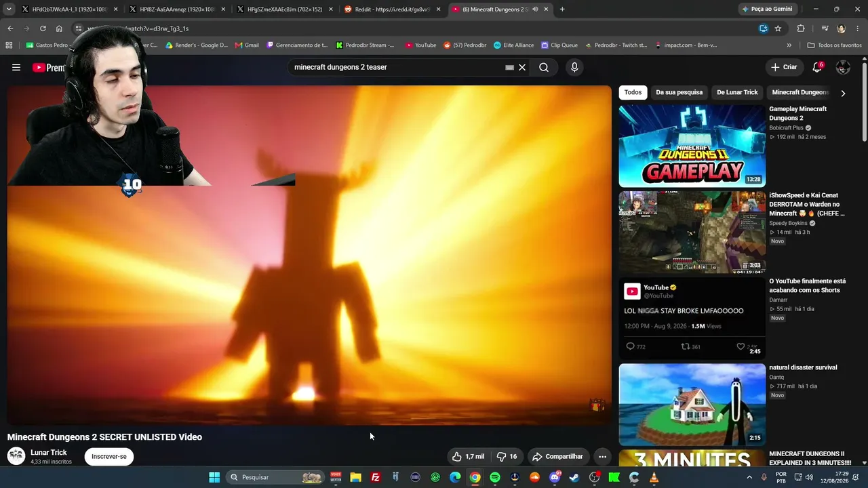
Task: Select the Todos filter chip
Action: pos(633,92)
